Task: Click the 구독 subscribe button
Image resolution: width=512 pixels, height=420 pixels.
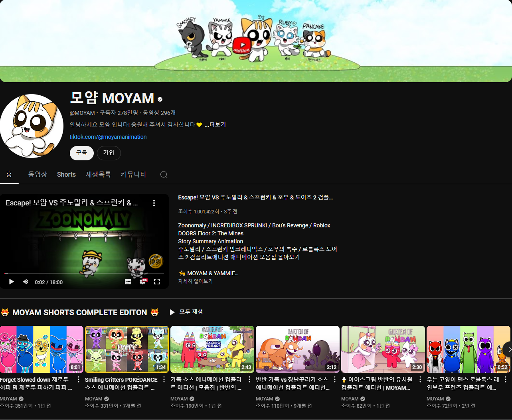Action: pos(82,153)
